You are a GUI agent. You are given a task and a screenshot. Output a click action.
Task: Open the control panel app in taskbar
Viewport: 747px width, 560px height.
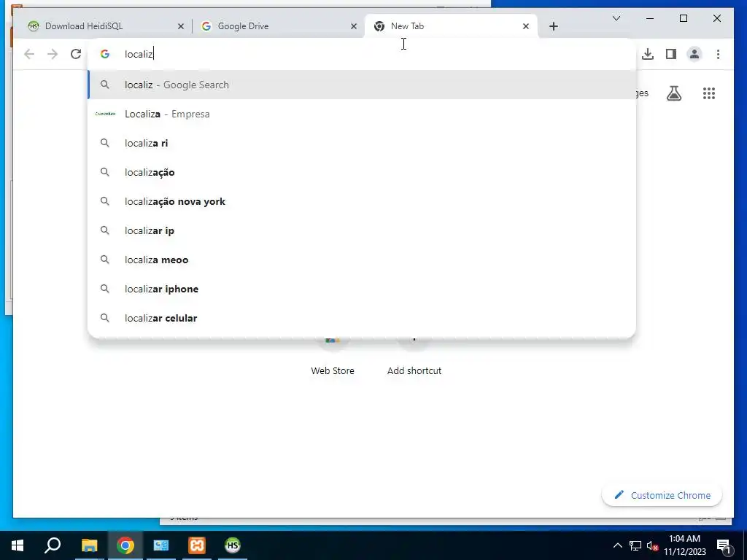coord(161,545)
